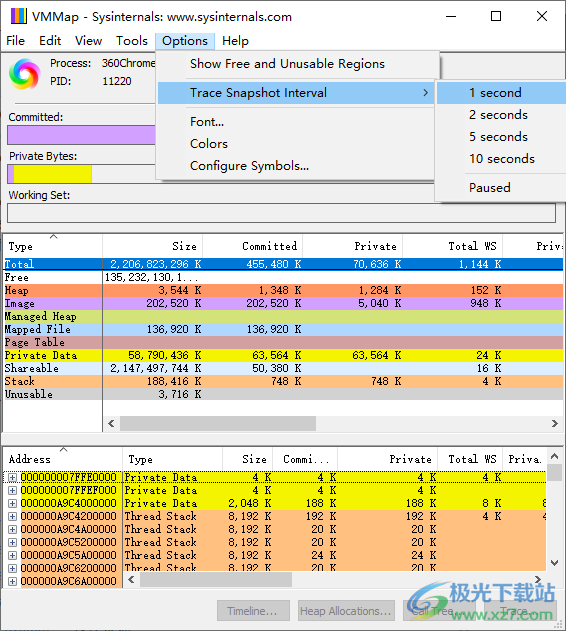Choose Show Free and Unusable Regions
The height and width of the screenshot is (631, 566).
tap(287, 64)
